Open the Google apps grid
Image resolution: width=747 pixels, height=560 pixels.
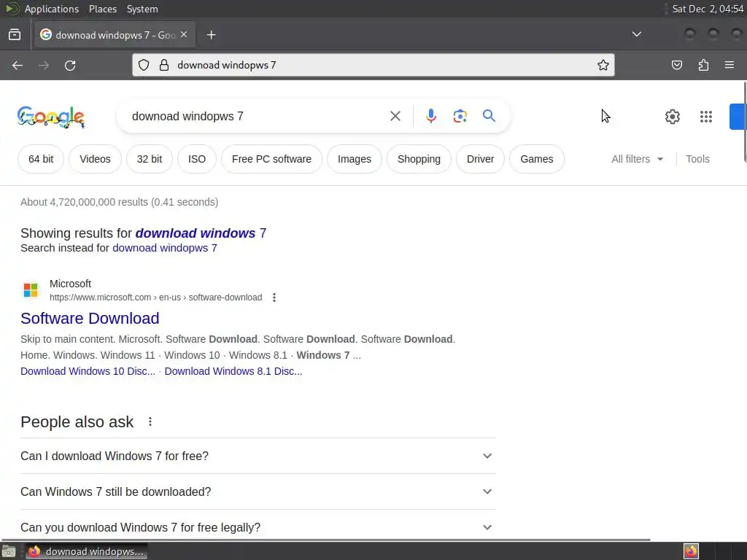click(x=706, y=117)
